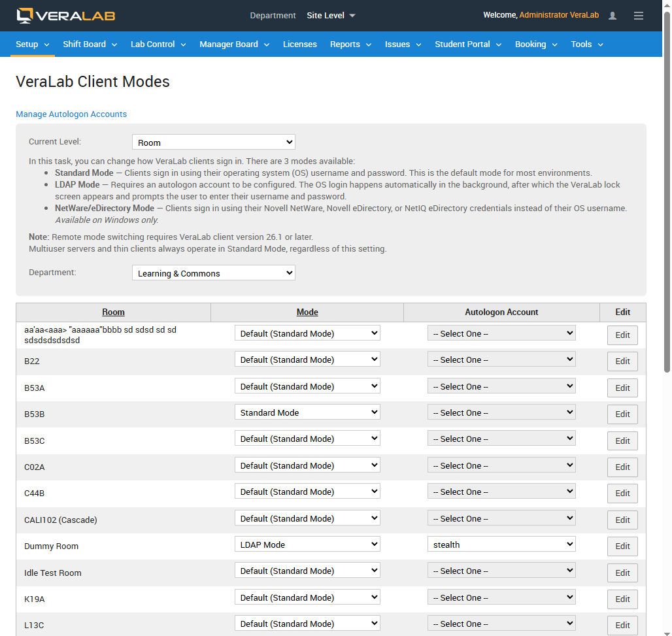The image size is (672, 636).
Task: Click Edit for room K19A
Action: 622,599
